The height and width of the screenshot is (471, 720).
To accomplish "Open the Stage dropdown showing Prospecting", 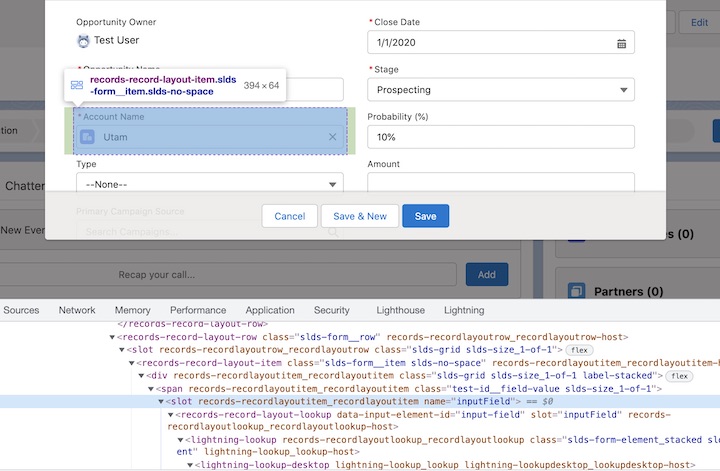I will (x=500, y=90).
